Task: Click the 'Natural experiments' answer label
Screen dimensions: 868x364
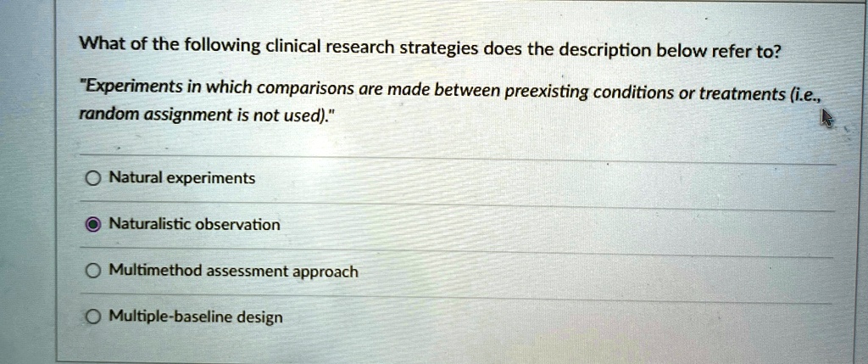Action: pyautogui.click(x=182, y=178)
